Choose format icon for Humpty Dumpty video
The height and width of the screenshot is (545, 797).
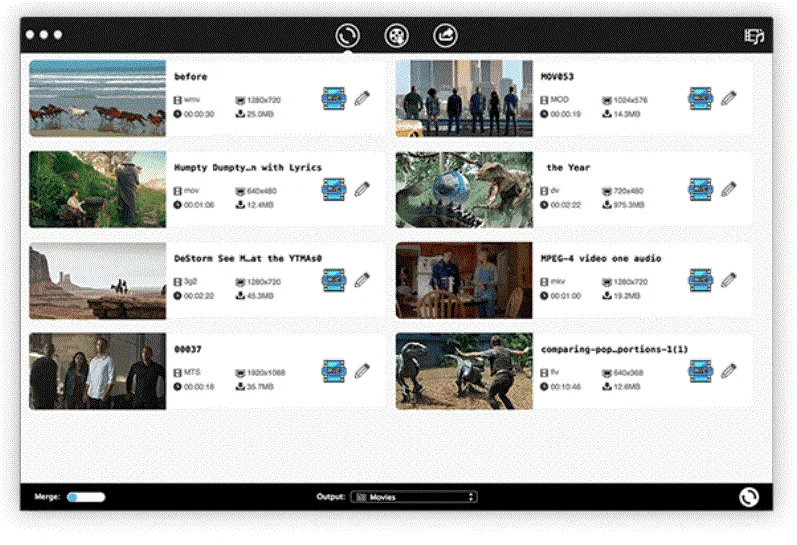click(334, 189)
